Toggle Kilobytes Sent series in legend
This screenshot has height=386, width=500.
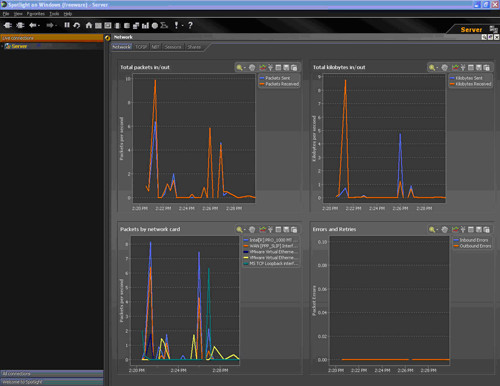click(466, 78)
